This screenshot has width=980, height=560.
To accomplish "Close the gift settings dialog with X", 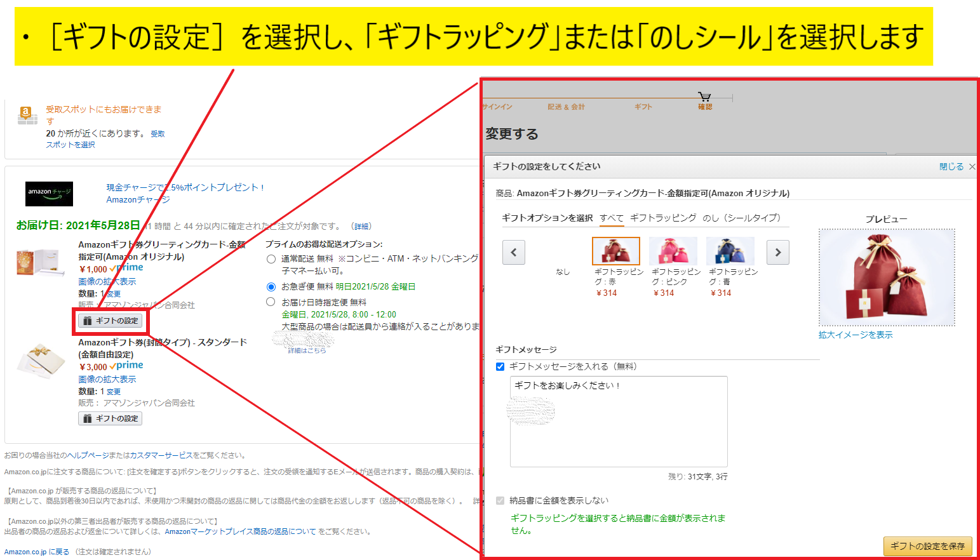I will click(972, 166).
